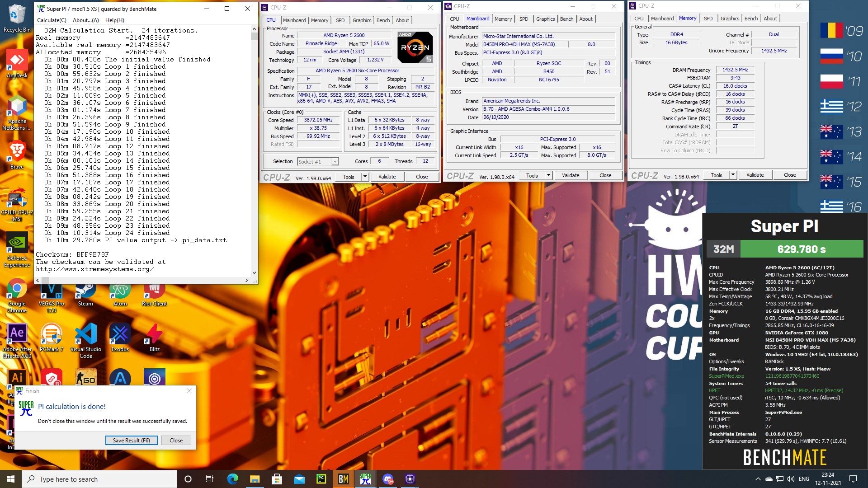The height and width of the screenshot is (488, 868).
Task: Open the Calculate(C) menu in Super PI
Action: point(52,20)
